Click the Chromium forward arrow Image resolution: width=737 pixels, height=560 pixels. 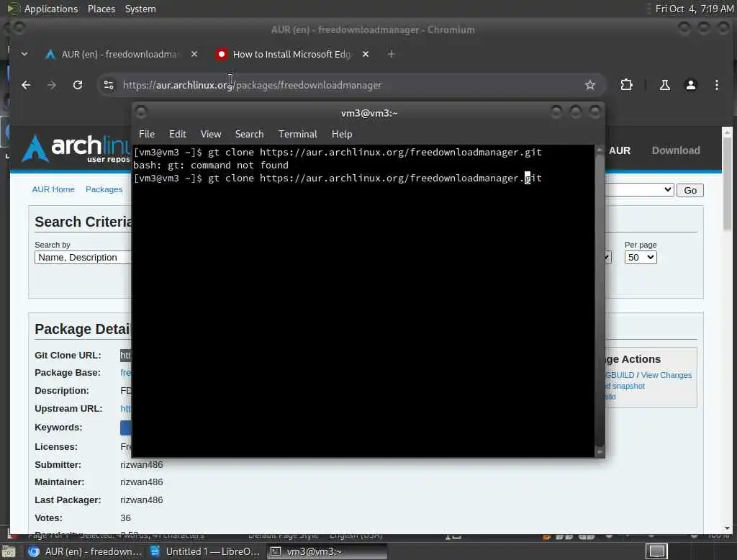pyautogui.click(x=52, y=85)
